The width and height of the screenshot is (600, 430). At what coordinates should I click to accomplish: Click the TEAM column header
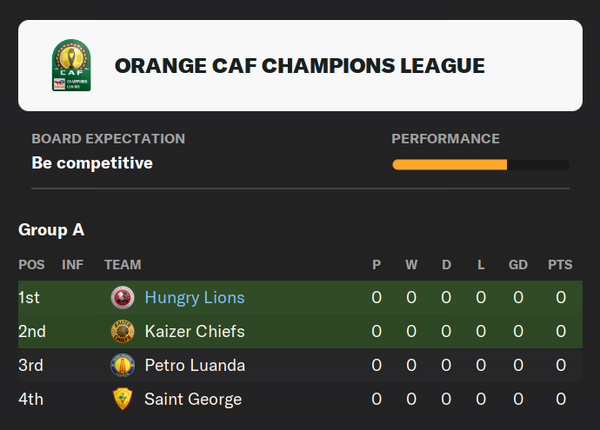point(122,265)
